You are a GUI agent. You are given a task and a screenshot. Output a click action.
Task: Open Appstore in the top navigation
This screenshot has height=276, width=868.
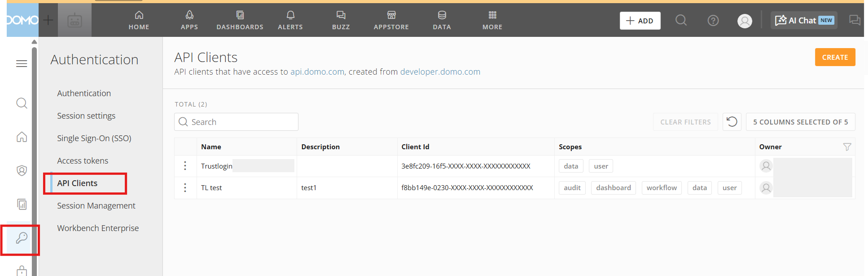coord(391,21)
